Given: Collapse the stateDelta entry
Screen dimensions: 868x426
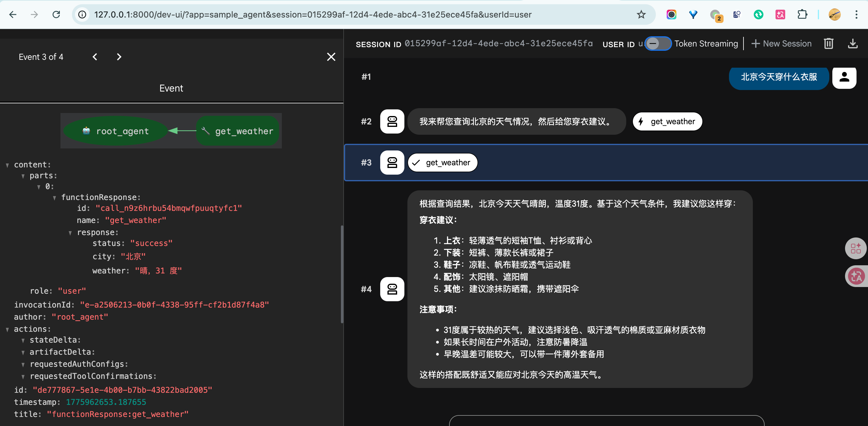Looking at the screenshot, I should [23, 340].
